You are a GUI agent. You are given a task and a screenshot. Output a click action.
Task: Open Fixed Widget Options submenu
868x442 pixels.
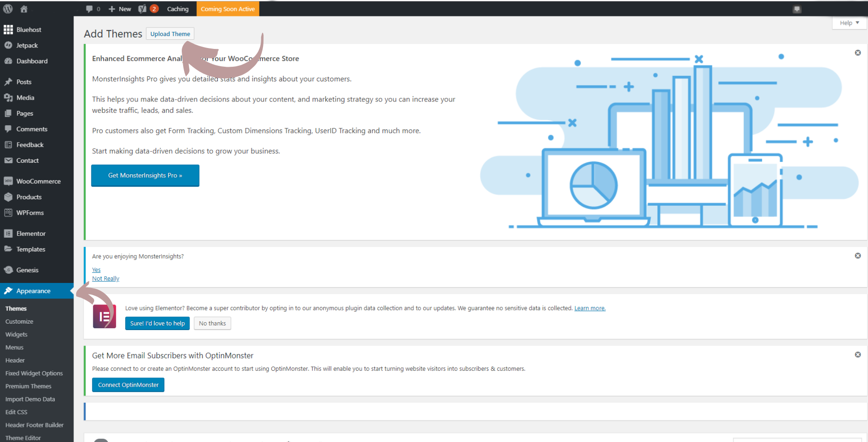(x=34, y=373)
